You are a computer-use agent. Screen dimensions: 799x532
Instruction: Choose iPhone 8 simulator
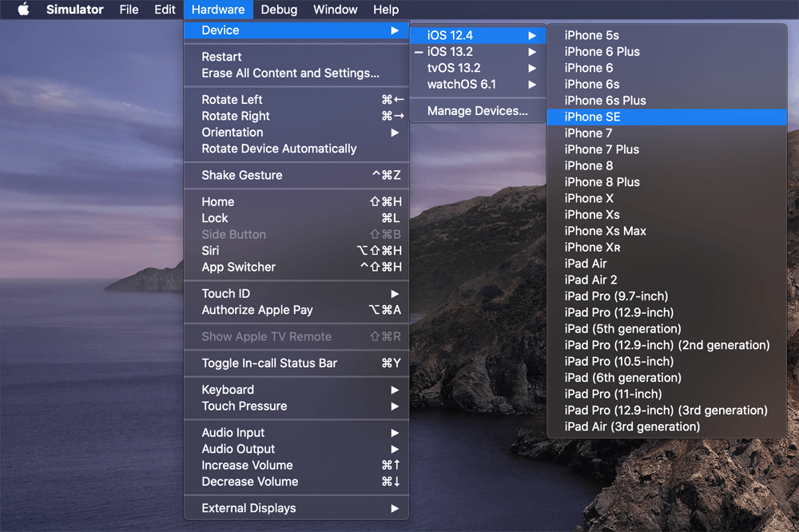(667, 165)
